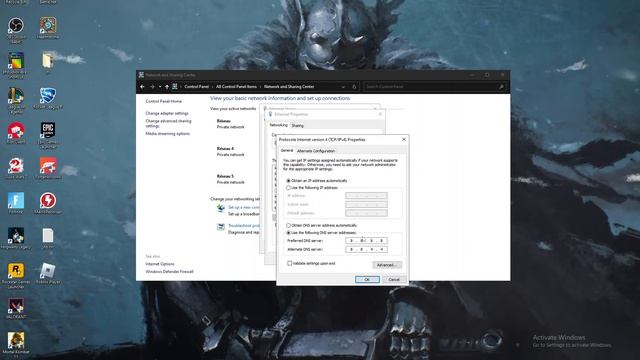Viewport: 640px width, 360px height.
Task: Click All Control Panel Items breadcrumb
Action: [236, 87]
